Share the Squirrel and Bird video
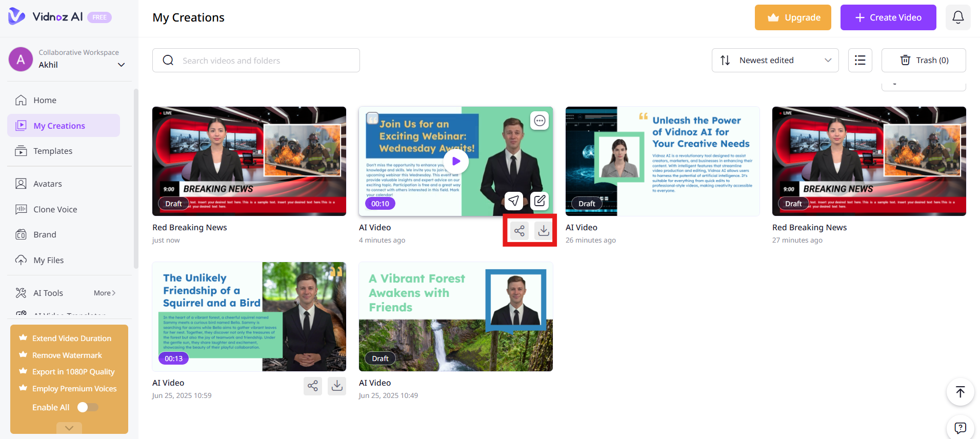Image resolution: width=980 pixels, height=439 pixels. point(312,386)
